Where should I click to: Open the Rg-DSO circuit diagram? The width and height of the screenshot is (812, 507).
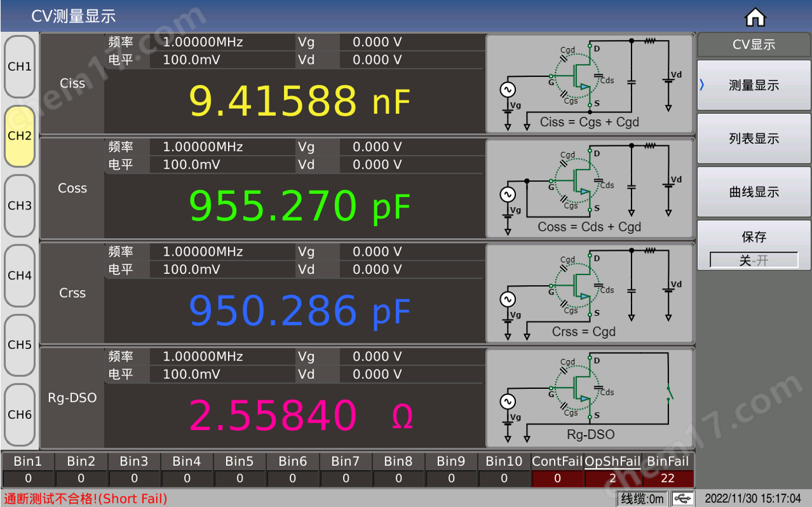589,397
